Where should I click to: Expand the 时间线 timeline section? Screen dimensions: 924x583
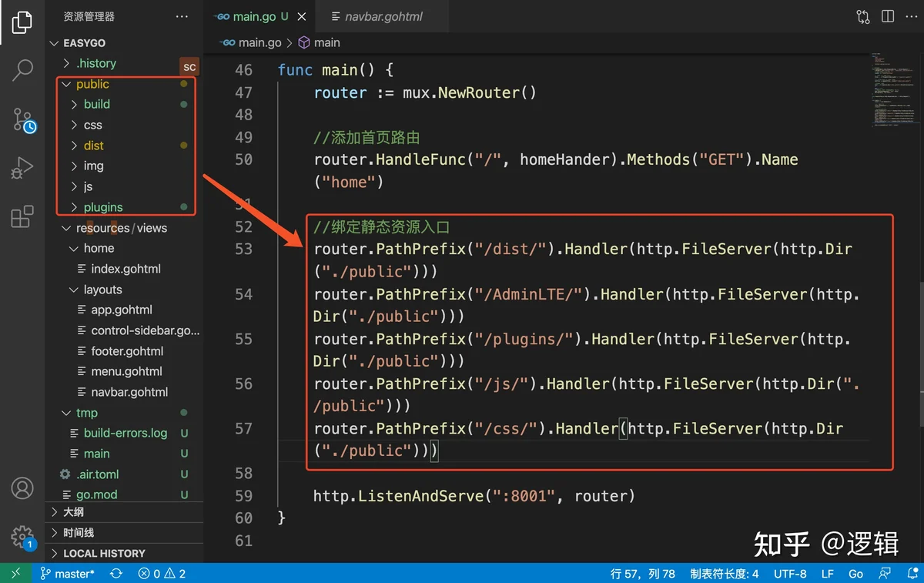click(x=123, y=533)
